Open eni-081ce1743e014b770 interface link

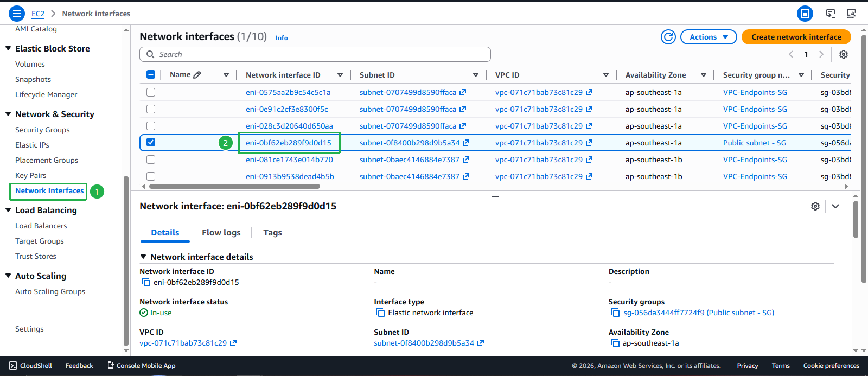(x=289, y=160)
